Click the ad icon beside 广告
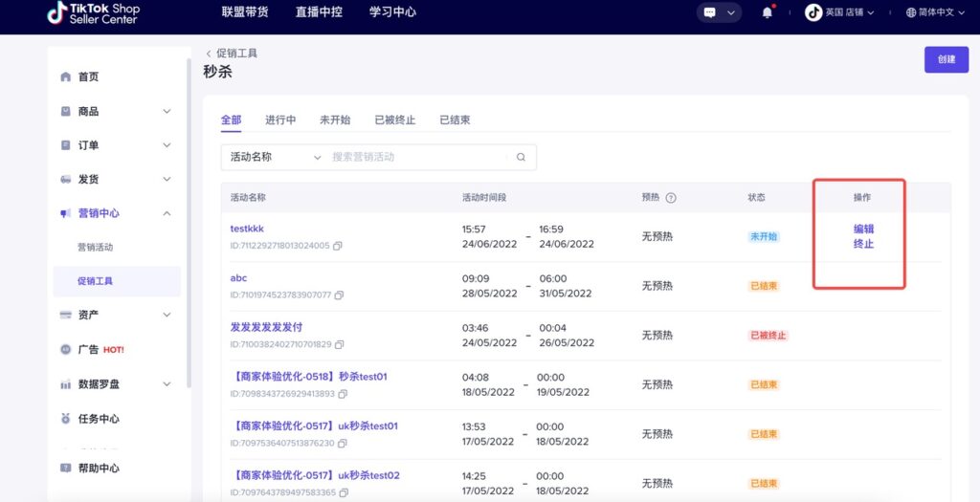The width and height of the screenshot is (980, 502). coord(66,350)
